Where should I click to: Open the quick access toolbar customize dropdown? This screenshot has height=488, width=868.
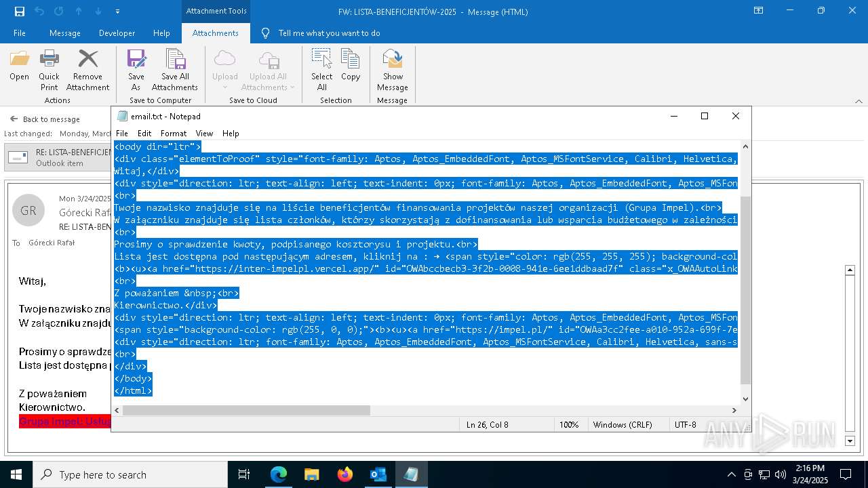[x=118, y=12]
